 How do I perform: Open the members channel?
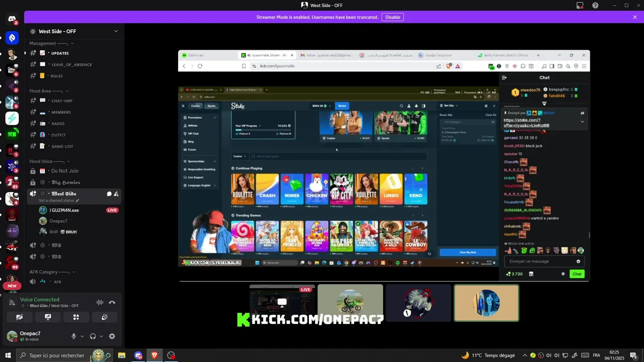(x=74, y=112)
